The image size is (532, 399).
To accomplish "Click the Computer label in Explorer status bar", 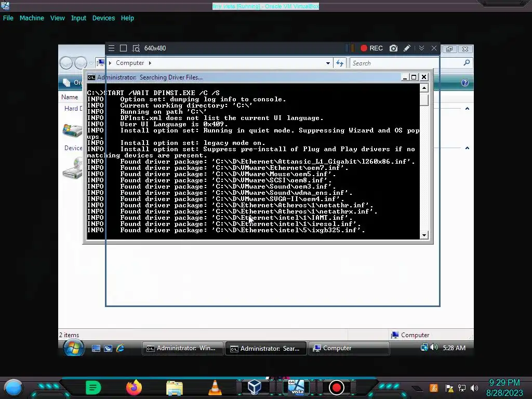I will point(415,335).
